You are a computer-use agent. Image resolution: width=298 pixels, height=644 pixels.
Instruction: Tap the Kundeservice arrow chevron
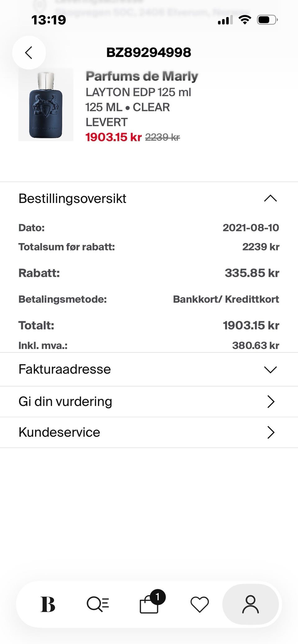(x=271, y=432)
